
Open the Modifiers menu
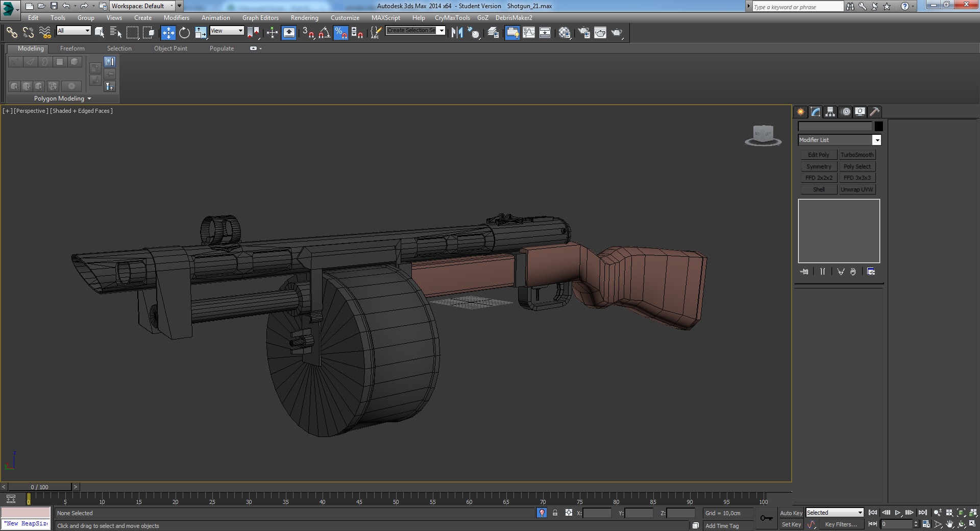176,18
